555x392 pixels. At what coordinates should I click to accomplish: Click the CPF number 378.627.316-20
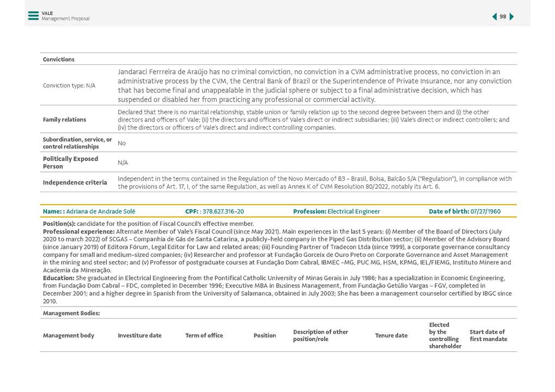click(223, 211)
